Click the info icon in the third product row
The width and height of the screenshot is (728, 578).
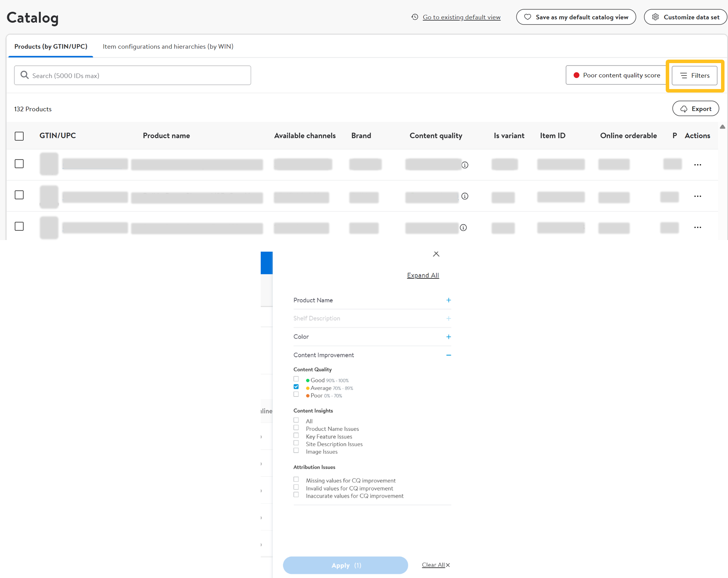point(463,228)
